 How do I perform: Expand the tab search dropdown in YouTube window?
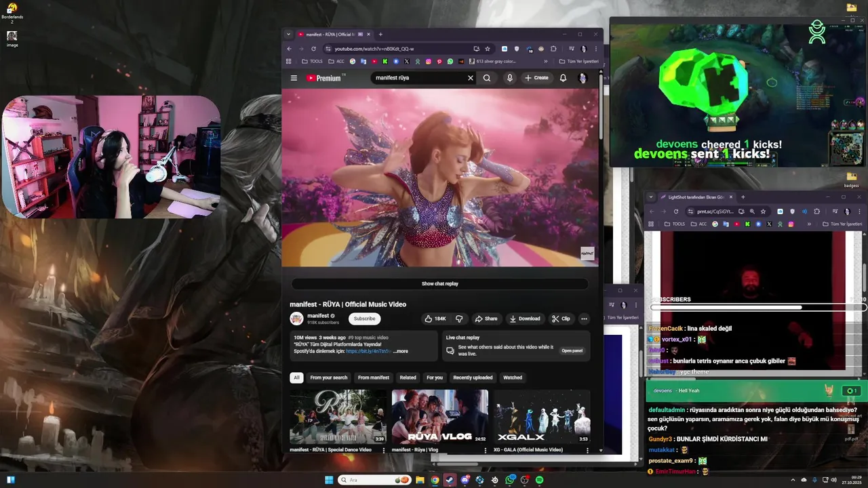tap(288, 35)
